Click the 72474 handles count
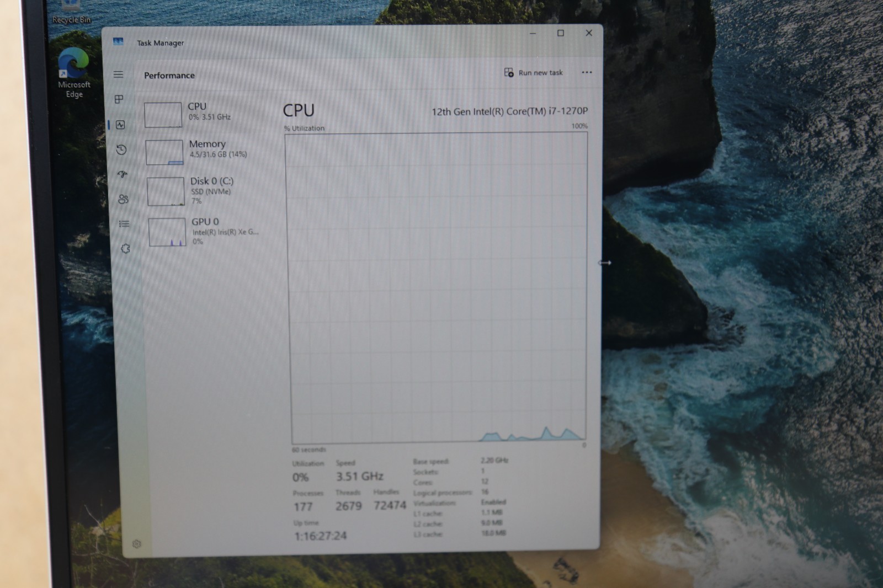The image size is (883, 588). [x=390, y=505]
